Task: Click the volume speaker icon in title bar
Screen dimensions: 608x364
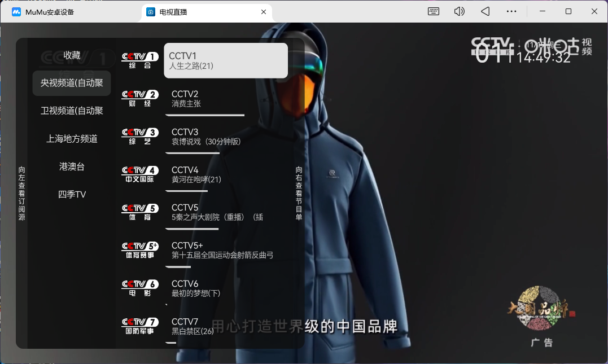Action: (459, 12)
